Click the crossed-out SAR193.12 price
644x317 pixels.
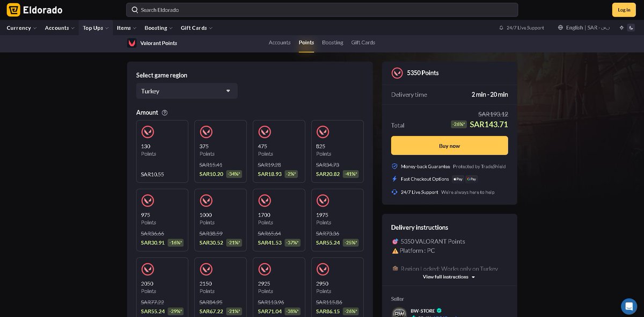coord(493,114)
